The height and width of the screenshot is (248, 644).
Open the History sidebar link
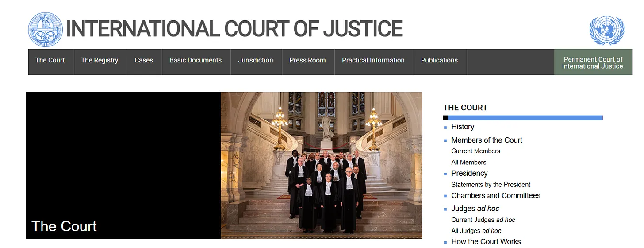click(x=463, y=127)
